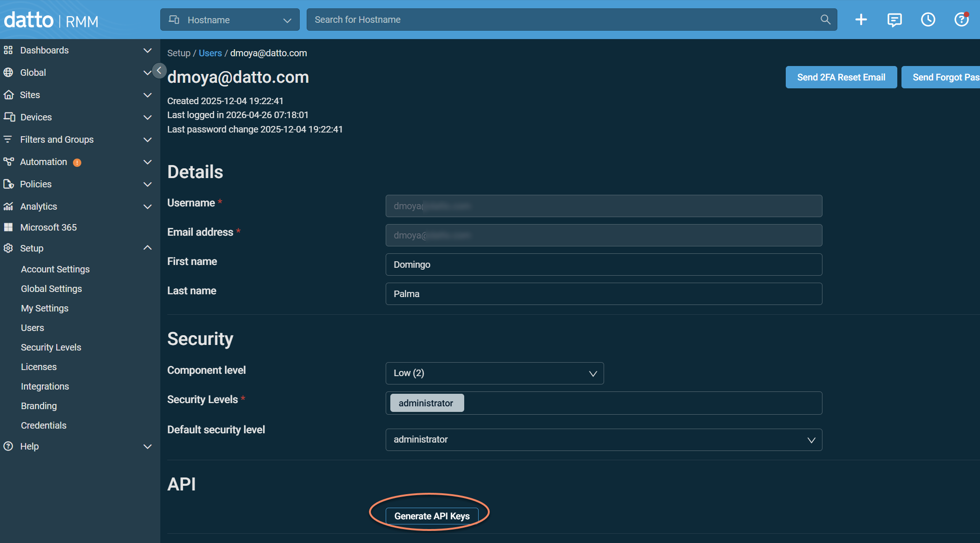
Task: Open the chat messages icon
Action: [x=894, y=20]
